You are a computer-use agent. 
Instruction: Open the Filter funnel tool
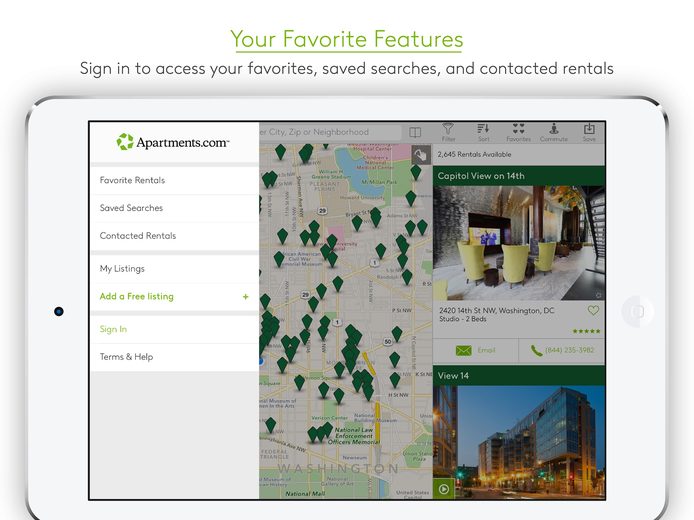tap(448, 132)
